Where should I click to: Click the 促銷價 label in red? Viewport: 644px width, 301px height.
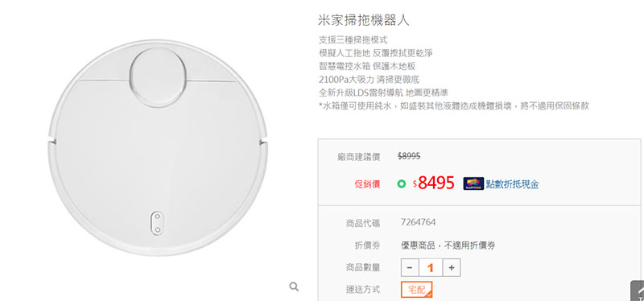(367, 184)
